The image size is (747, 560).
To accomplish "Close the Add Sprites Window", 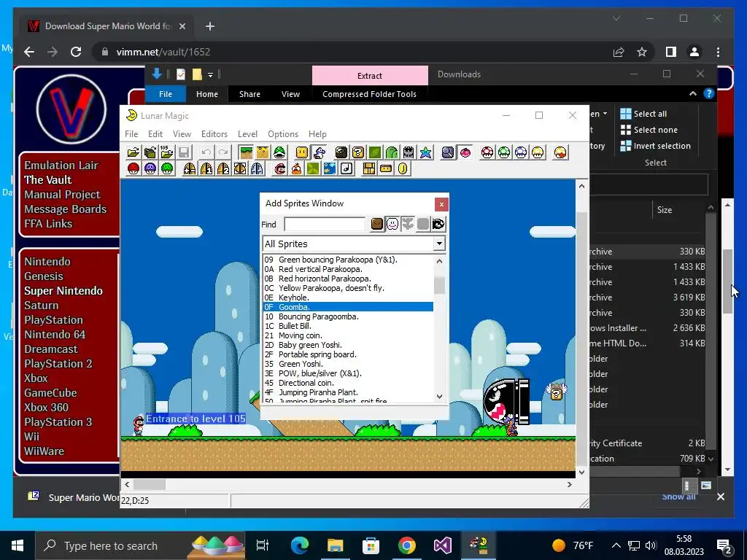I will tap(441, 204).
